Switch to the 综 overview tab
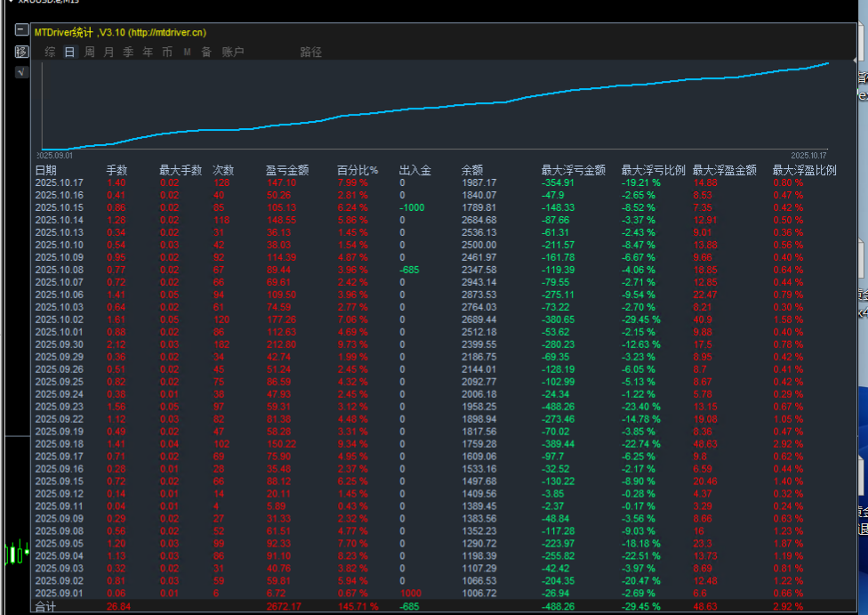Screen dimensions: 868x615 [50, 53]
